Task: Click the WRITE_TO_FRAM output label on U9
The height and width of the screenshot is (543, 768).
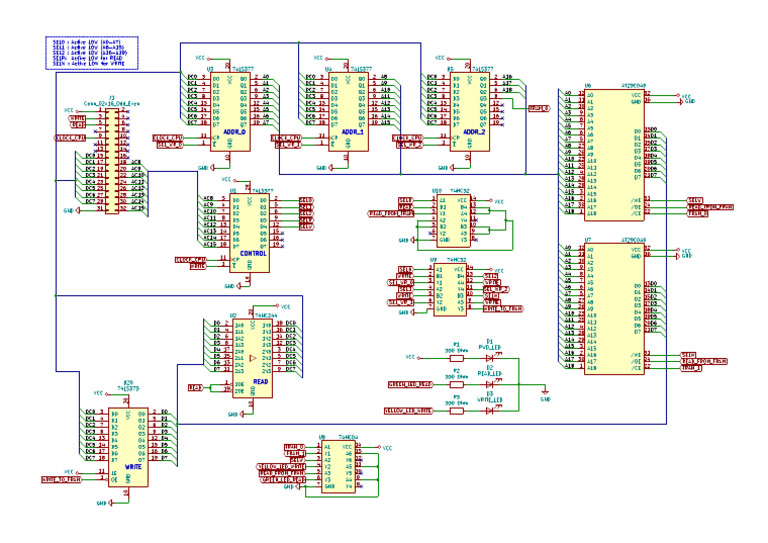Action: tap(503, 309)
